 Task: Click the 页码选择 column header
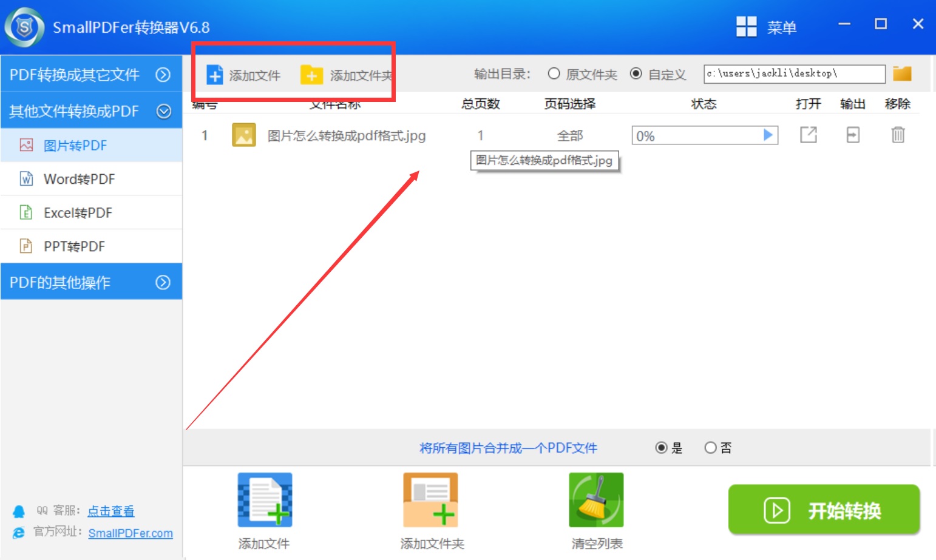tap(570, 104)
